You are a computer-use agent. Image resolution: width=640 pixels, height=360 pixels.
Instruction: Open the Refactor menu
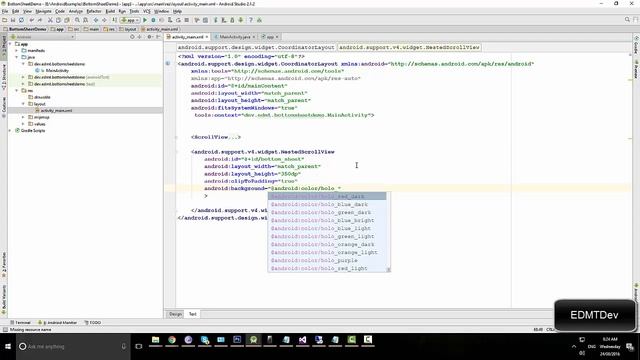click(x=94, y=11)
